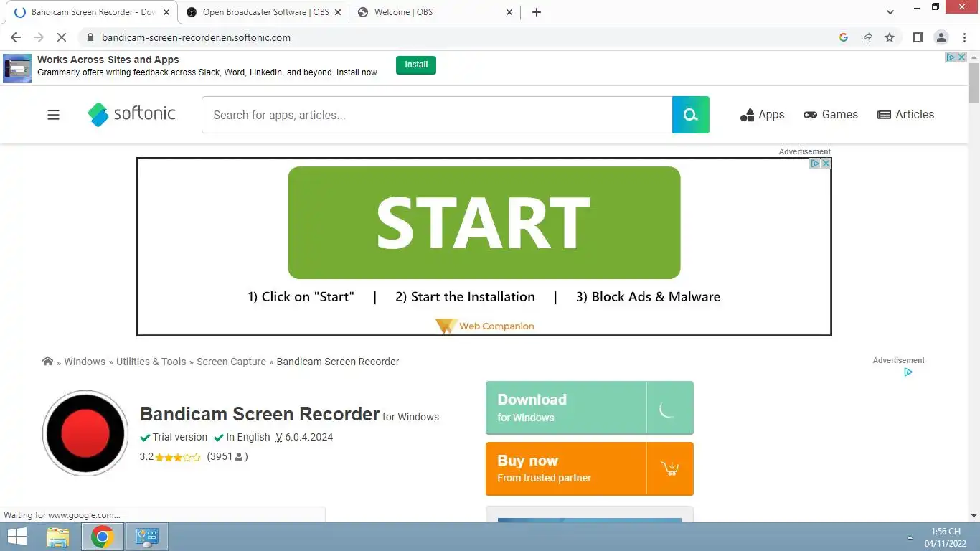Open the Windows Start menu
The image size is (980, 551).
[17, 537]
